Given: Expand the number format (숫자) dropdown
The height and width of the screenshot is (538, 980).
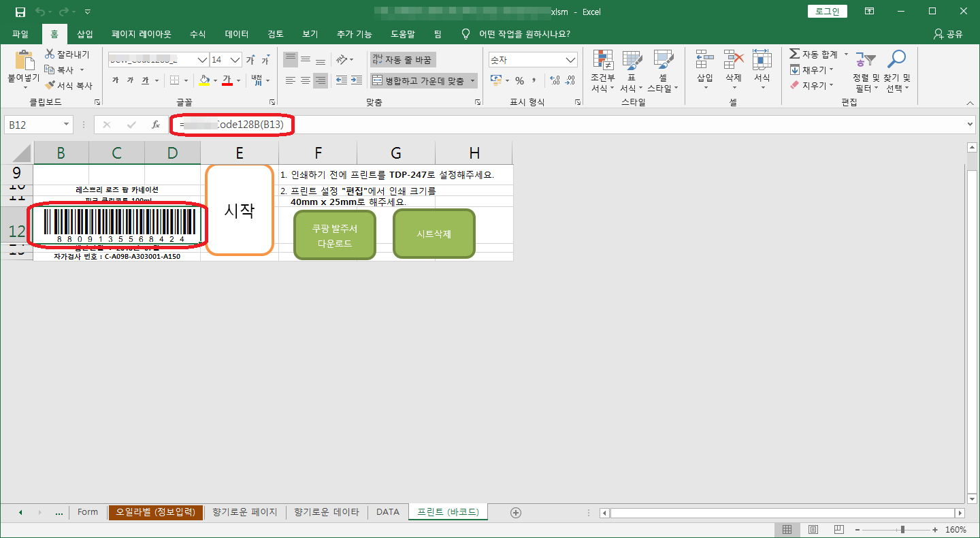Looking at the screenshot, I should (x=571, y=60).
